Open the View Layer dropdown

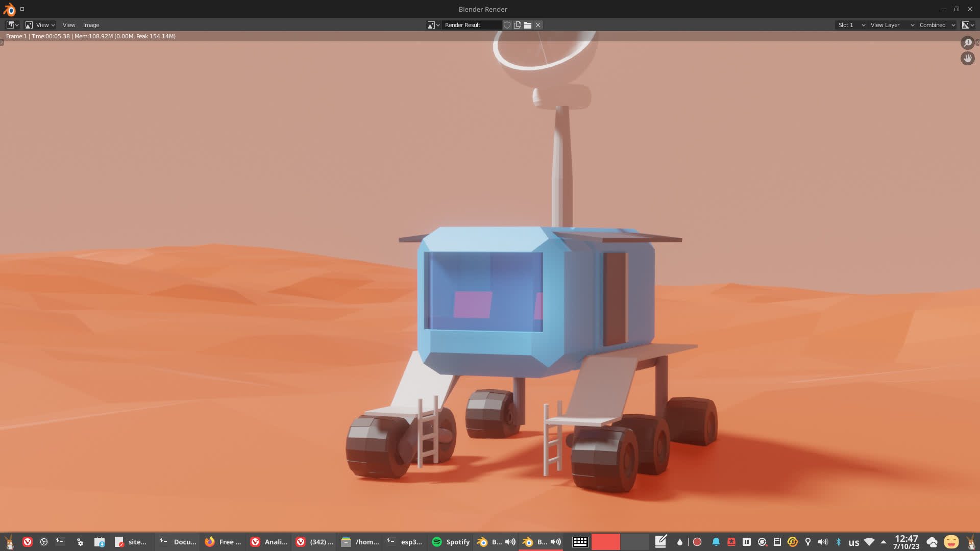coord(891,25)
